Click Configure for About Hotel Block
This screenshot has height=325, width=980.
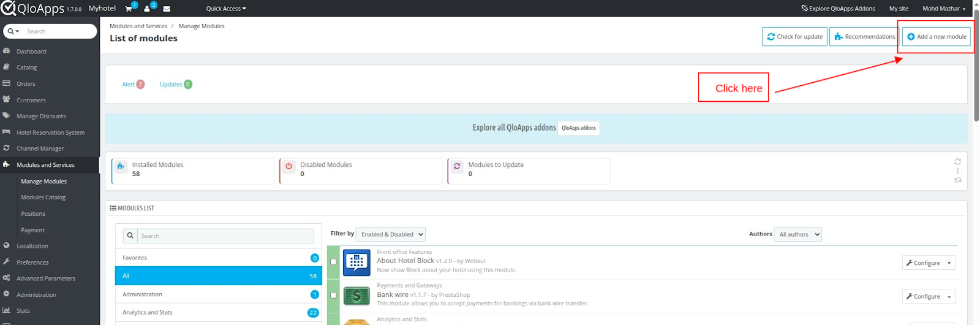tap(923, 263)
